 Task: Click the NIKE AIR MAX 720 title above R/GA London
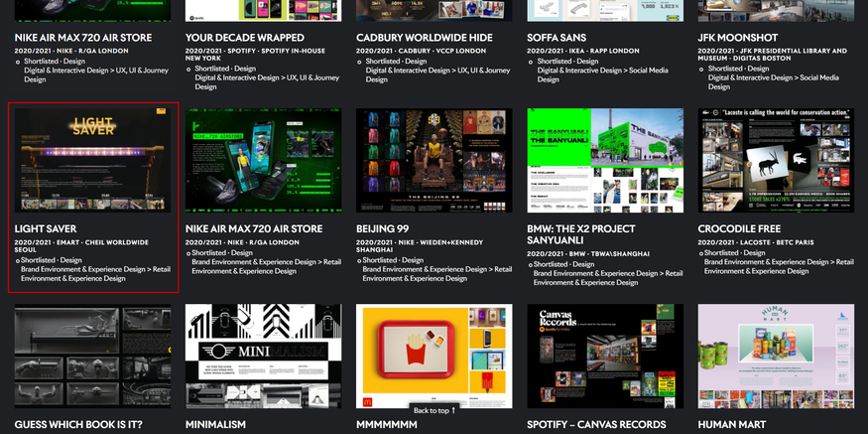point(83,38)
